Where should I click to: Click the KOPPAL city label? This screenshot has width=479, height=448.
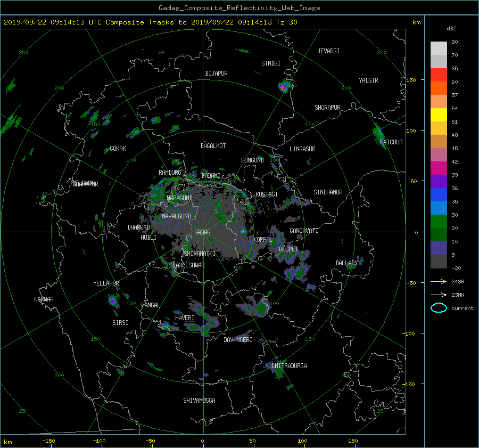coord(263,240)
